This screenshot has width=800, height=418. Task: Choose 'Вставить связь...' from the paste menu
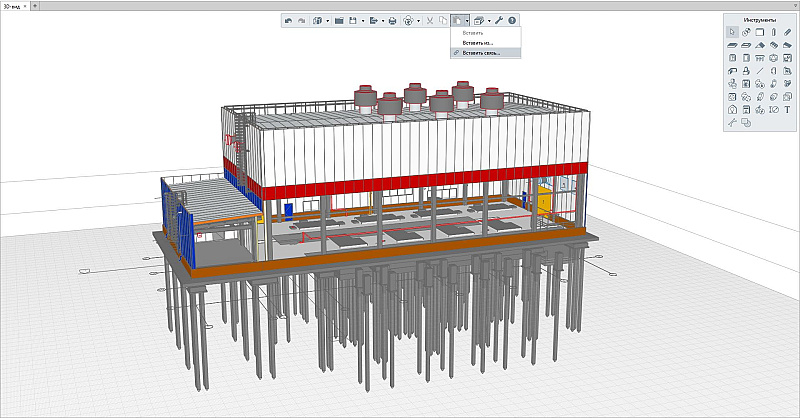click(480, 53)
